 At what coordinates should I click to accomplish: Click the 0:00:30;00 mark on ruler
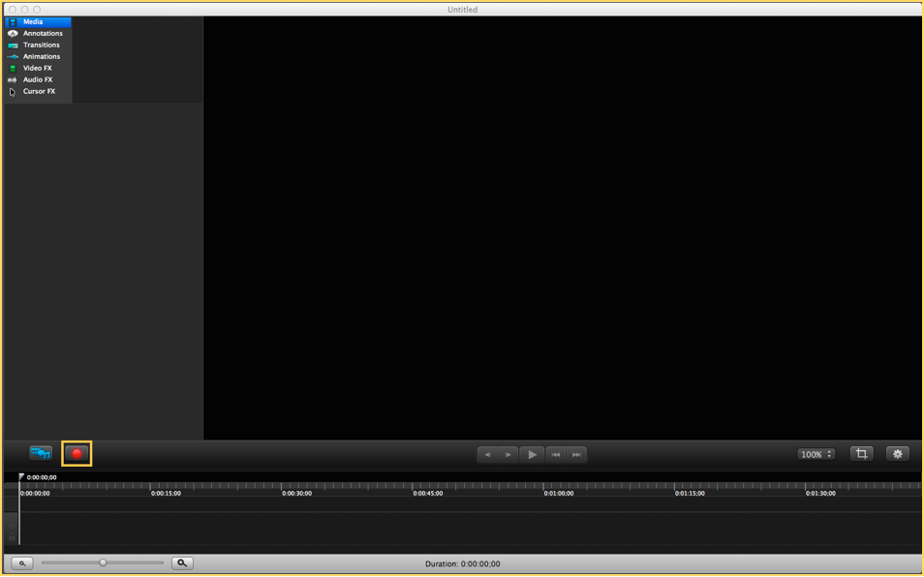click(297, 494)
